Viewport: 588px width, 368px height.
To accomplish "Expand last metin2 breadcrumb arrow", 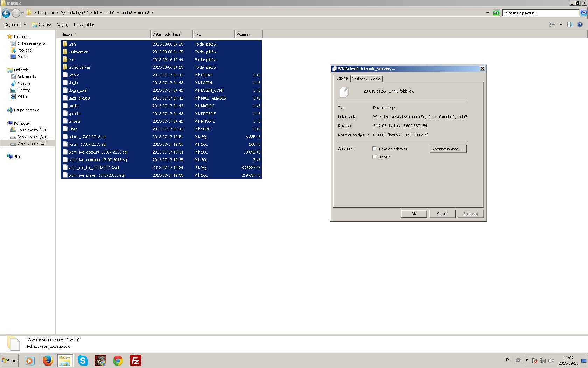I will tap(152, 13).
